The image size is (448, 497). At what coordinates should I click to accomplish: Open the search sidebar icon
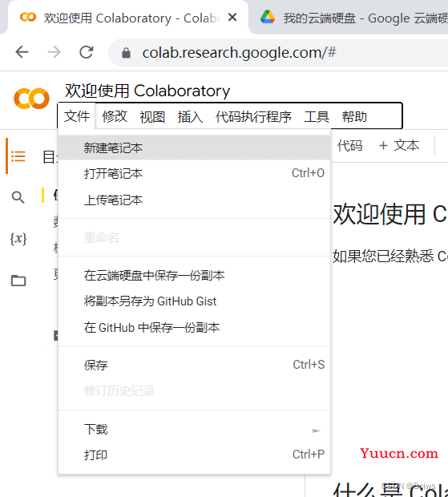coord(18,197)
